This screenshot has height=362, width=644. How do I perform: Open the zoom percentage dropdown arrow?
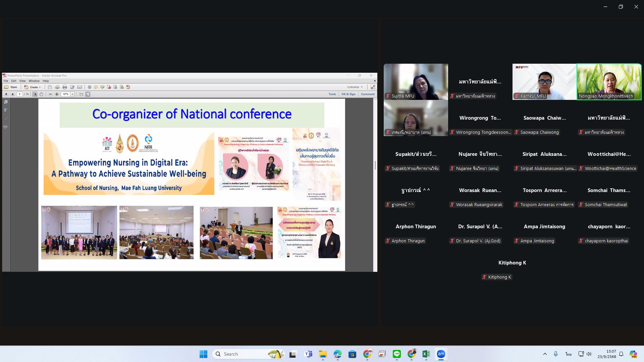(72, 94)
